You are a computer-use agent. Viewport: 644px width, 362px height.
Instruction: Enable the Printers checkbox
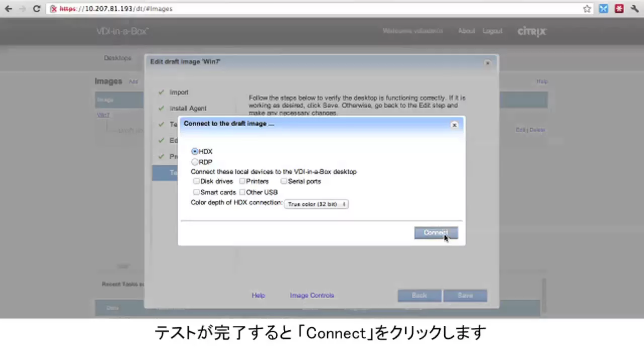(x=242, y=181)
